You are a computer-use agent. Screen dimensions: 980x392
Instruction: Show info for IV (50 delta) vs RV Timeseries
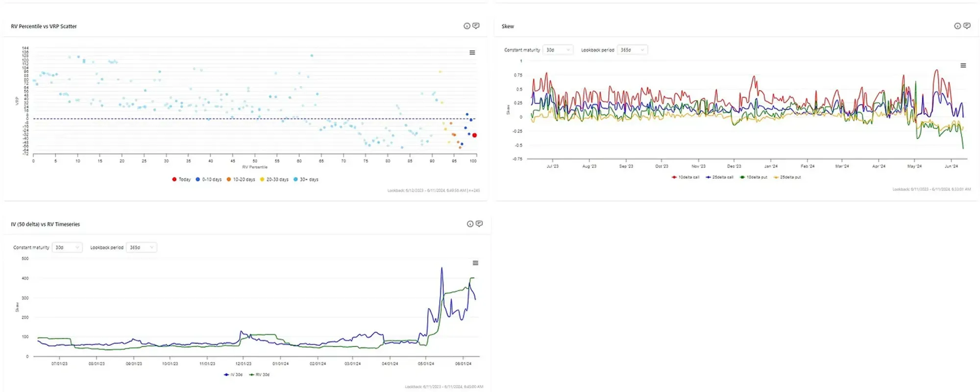coord(470,224)
